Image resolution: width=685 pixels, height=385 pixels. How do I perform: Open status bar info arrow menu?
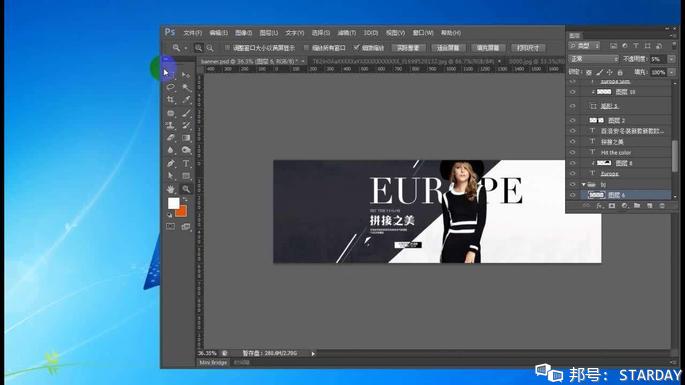[313, 354]
